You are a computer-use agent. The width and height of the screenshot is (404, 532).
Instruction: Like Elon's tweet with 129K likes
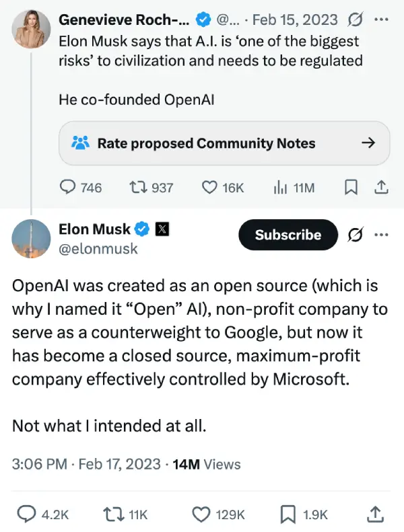pyautogui.click(x=201, y=515)
